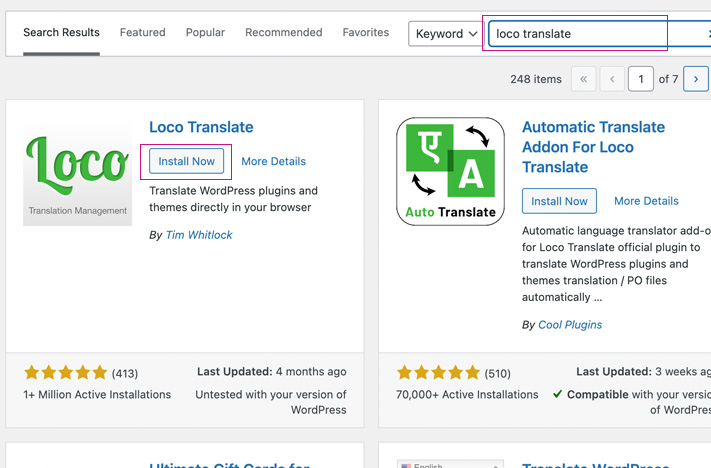Go to previous page of results

tap(612, 79)
